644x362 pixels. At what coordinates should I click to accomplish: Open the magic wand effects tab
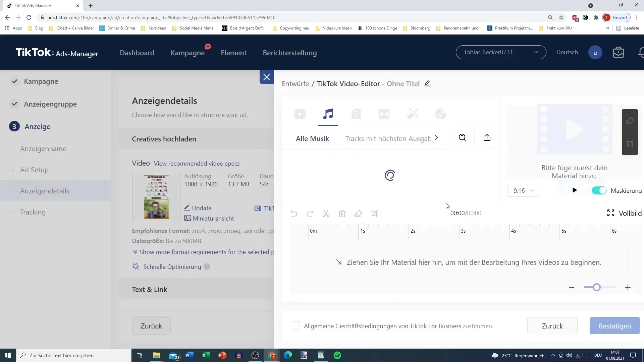pos(413,114)
